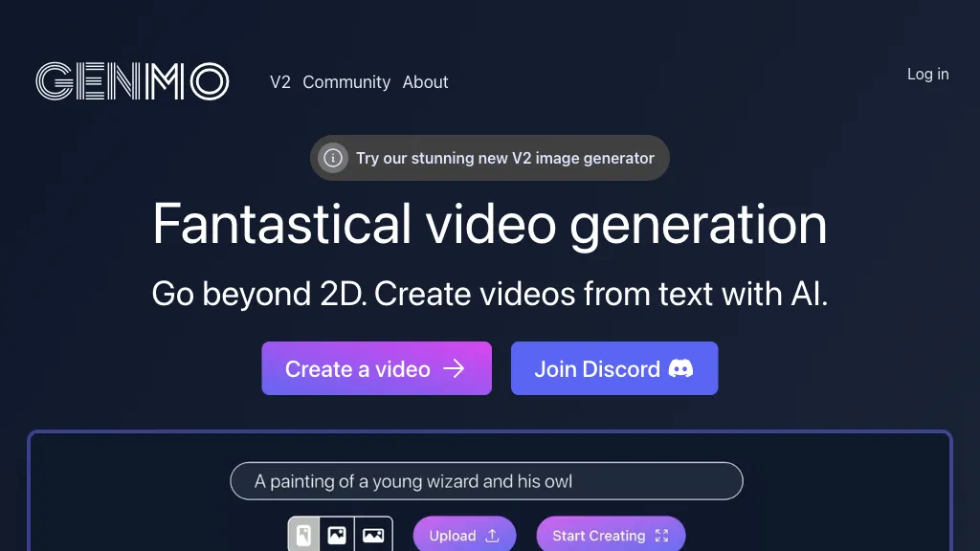The width and height of the screenshot is (980, 551).
Task: Click the arrow icon on Create a video
Action: (x=454, y=369)
